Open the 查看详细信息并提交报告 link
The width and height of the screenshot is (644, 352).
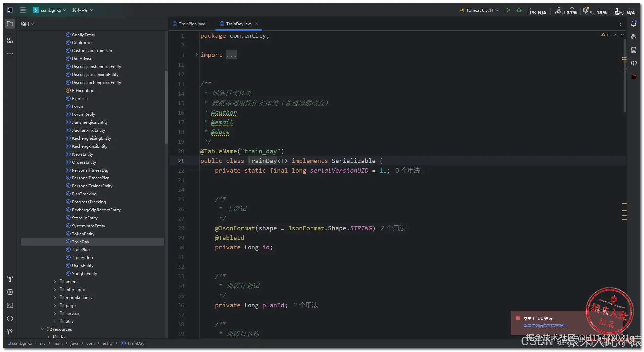coord(545,326)
